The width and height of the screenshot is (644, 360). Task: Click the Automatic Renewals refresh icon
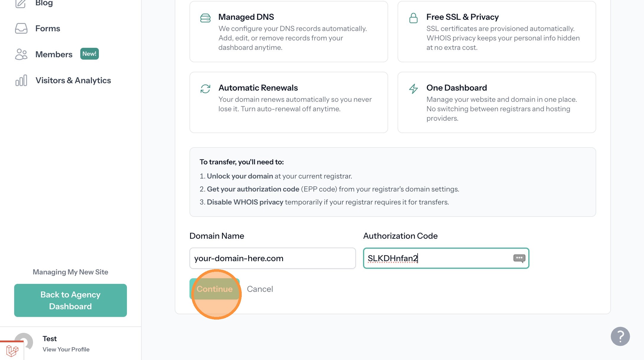tap(205, 89)
